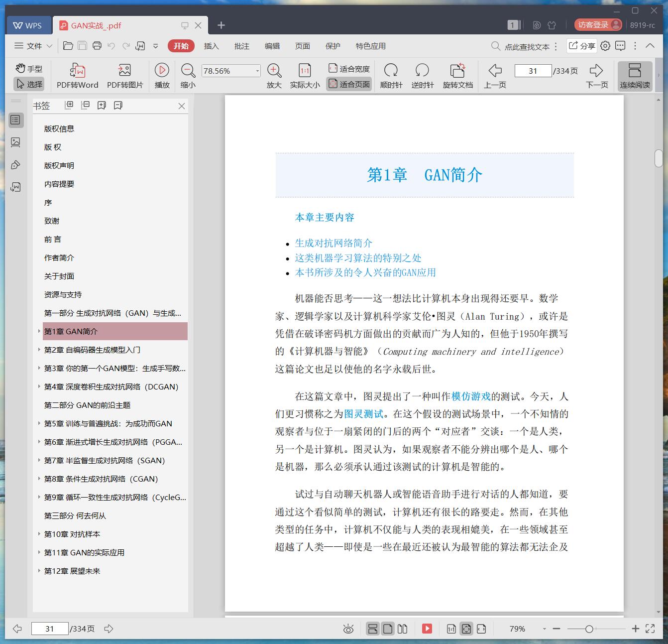Switch to two-page view in status bar
Image resolution: width=668 pixels, height=644 pixels.
[x=402, y=629]
